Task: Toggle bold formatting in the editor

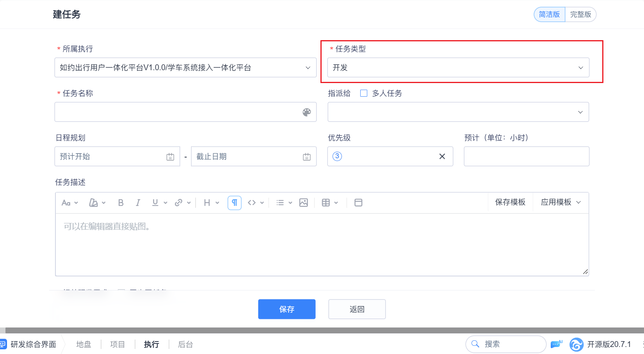Action: [x=121, y=203]
